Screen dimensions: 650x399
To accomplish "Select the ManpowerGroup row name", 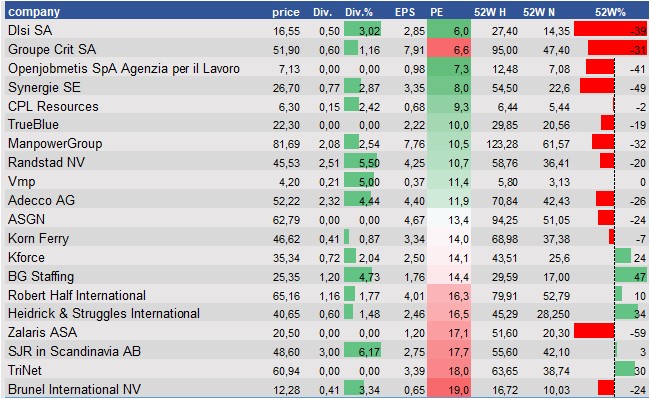I will click(x=55, y=144).
